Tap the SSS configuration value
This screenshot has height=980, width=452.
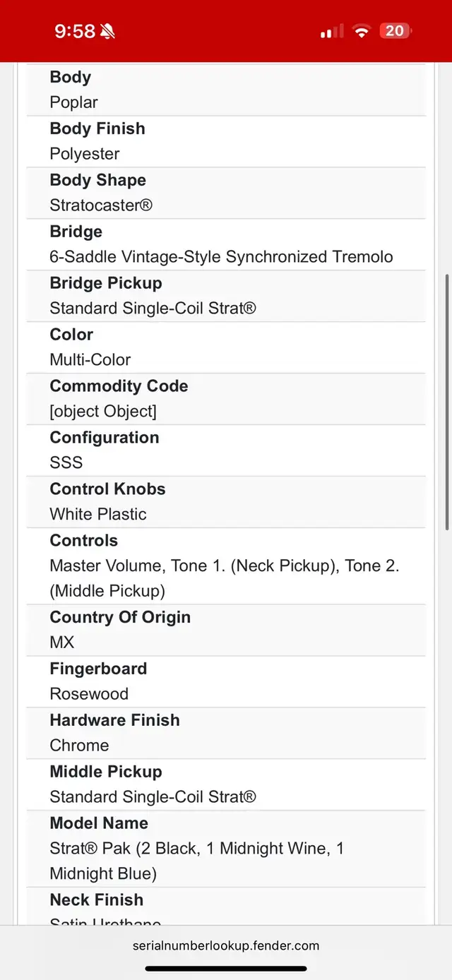point(66,462)
